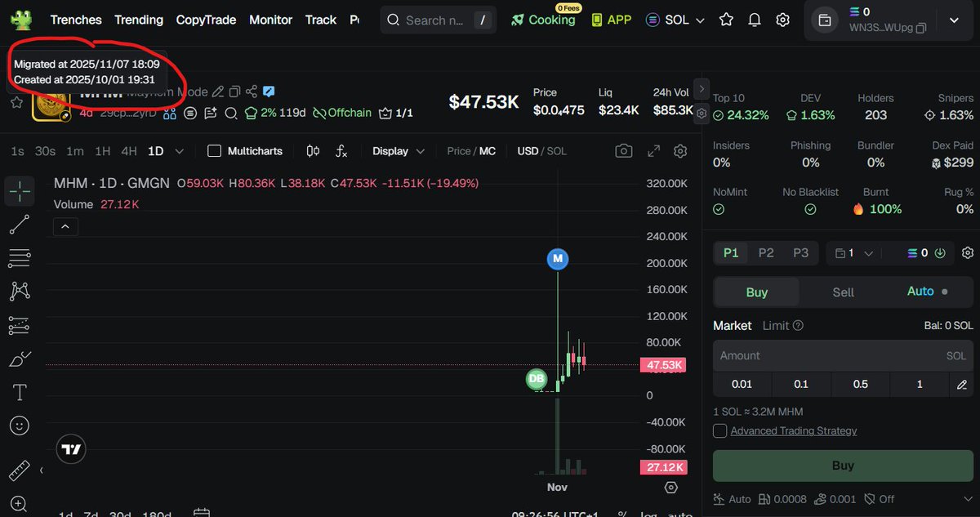The width and height of the screenshot is (980, 517).
Task: Open the Monitor menu
Action: click(x=270, y=20)
